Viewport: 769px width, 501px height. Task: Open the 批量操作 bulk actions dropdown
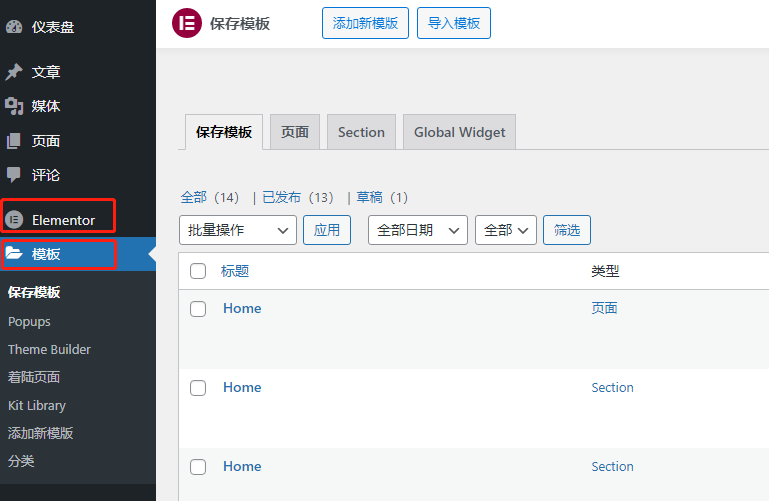(x=238, y=230)
